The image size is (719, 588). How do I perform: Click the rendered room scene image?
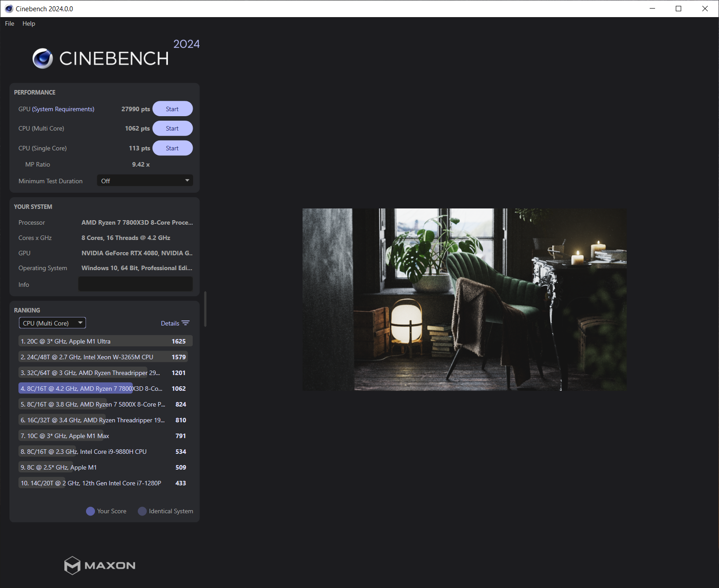(x=465, y=299)
